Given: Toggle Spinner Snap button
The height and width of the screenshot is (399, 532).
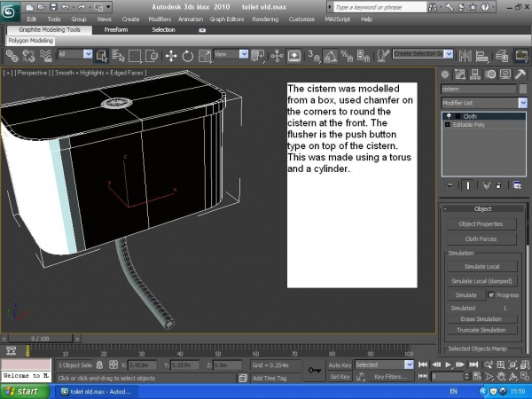Looking at the screenshot, I should click(363, 56).
